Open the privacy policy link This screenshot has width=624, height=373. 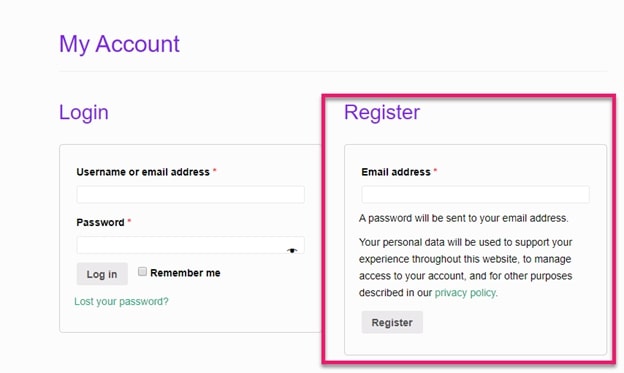[465, 293]
